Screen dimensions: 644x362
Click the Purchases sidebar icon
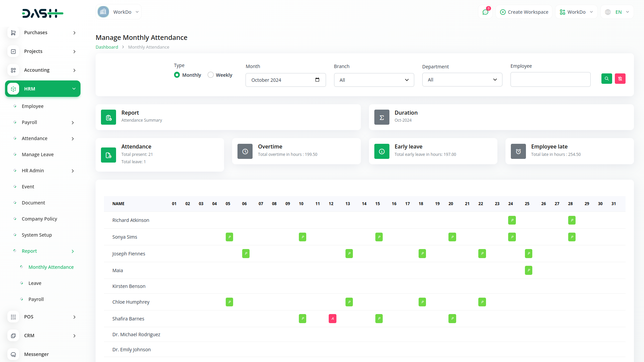pos(13,33)
